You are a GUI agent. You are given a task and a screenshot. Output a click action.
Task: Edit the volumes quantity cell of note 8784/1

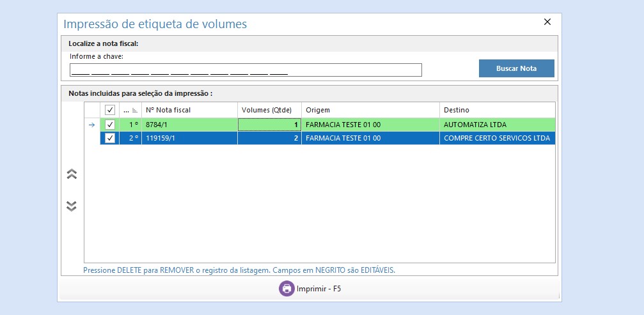(269, 125)
